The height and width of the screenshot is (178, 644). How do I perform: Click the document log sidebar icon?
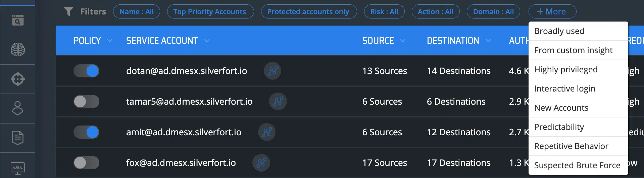[x=17, y=138]
